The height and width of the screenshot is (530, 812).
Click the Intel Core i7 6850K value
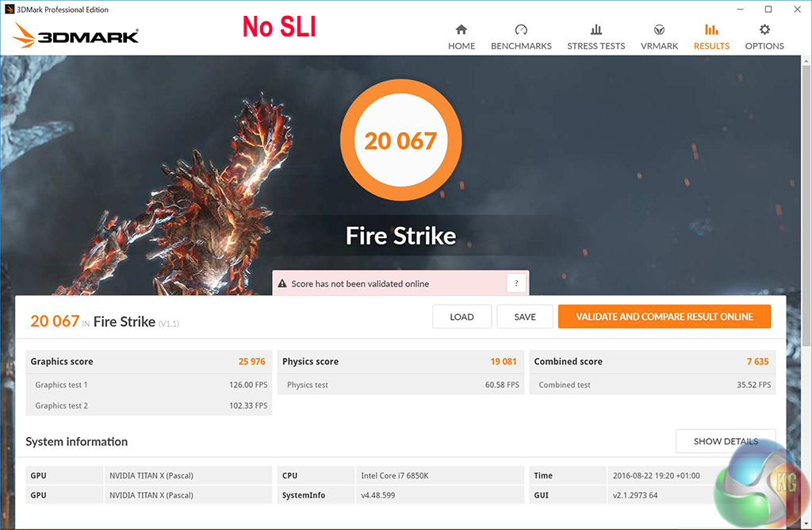[395, 475]
